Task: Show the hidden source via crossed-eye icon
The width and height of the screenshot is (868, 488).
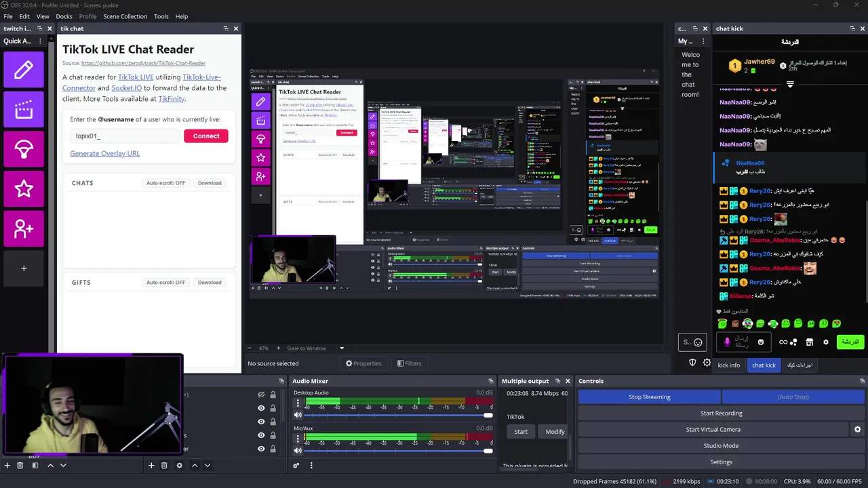Action: click(261, 394)
